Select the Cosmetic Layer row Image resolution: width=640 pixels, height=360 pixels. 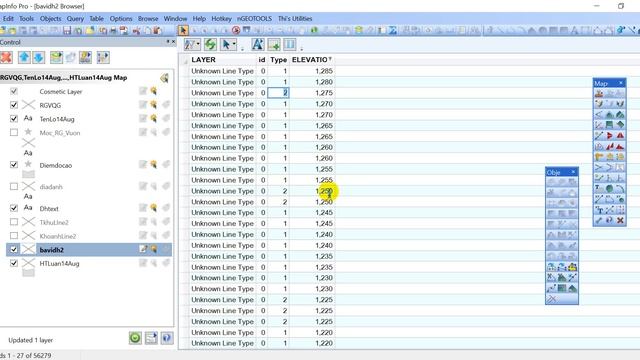89,91
